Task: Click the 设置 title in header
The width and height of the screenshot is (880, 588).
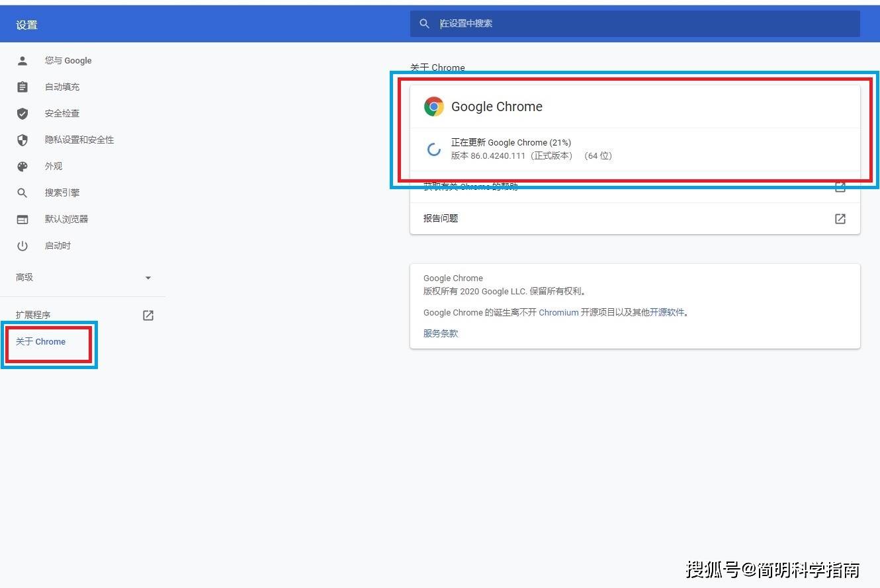Action: 27,25
